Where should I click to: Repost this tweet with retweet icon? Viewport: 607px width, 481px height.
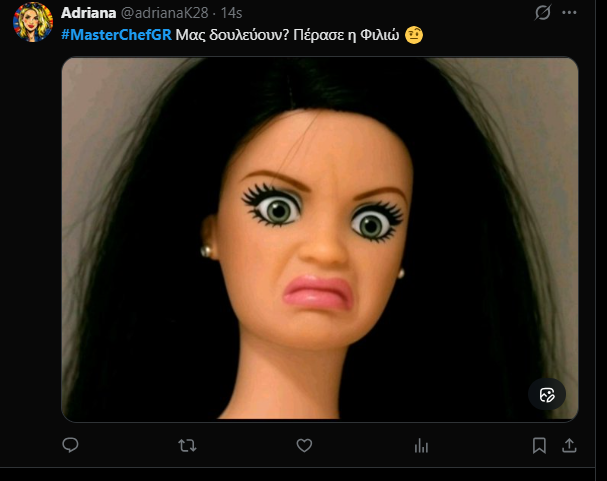pos(187,445)
